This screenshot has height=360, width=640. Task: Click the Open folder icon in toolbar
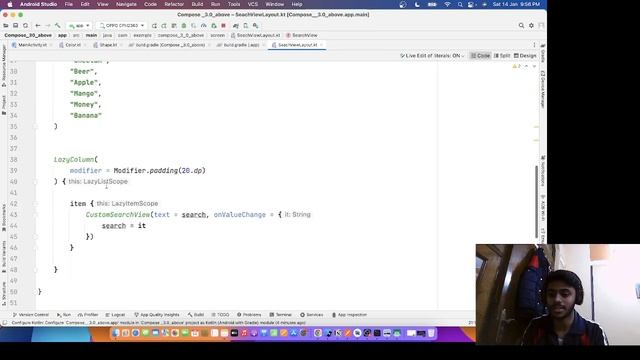[x=6, y=25]
